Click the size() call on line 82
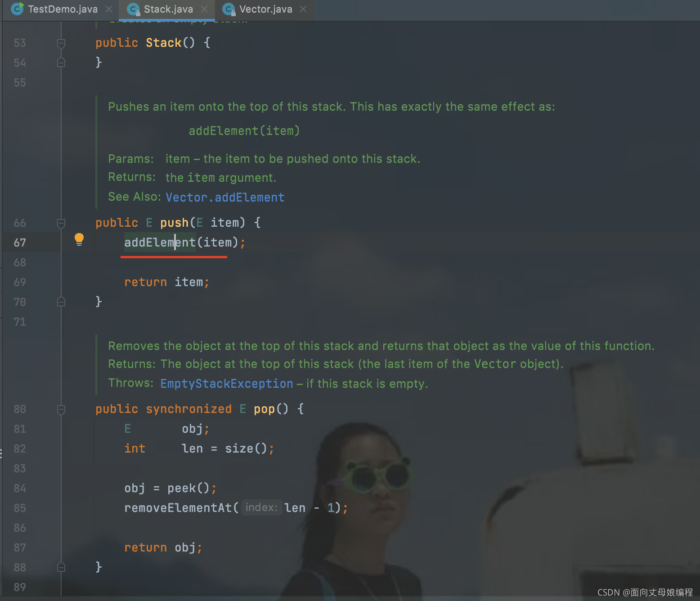The width and height of the screenshot is (700, 601). point(246,449)
